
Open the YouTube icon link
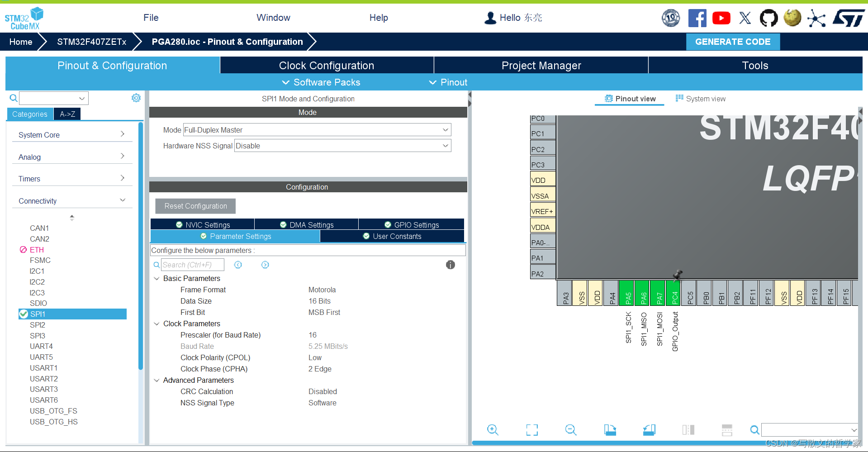click(721, 18)
